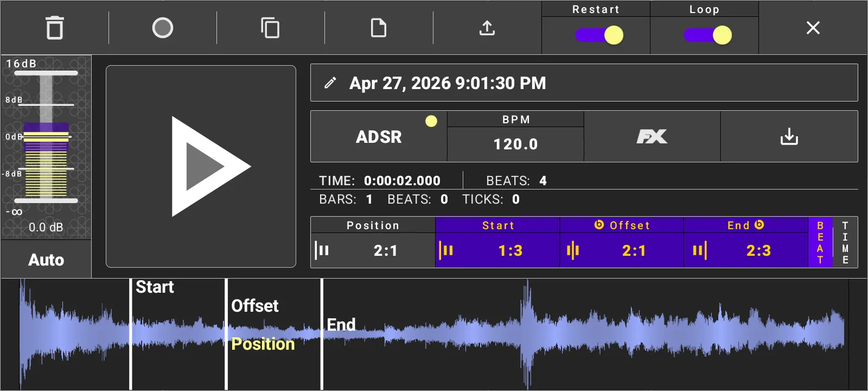Edit the sample name with the pencil icon
This screenshot has width=868, height=391.
[x=330, y=83]
